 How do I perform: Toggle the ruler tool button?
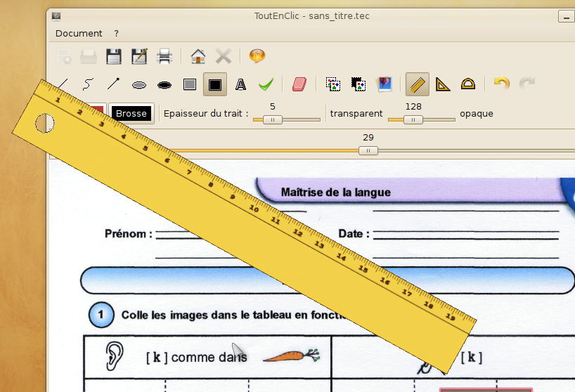click(418, 84)
